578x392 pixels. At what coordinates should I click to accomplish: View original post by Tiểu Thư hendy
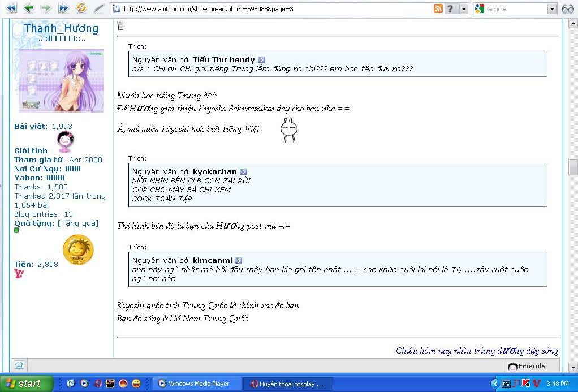261,60
